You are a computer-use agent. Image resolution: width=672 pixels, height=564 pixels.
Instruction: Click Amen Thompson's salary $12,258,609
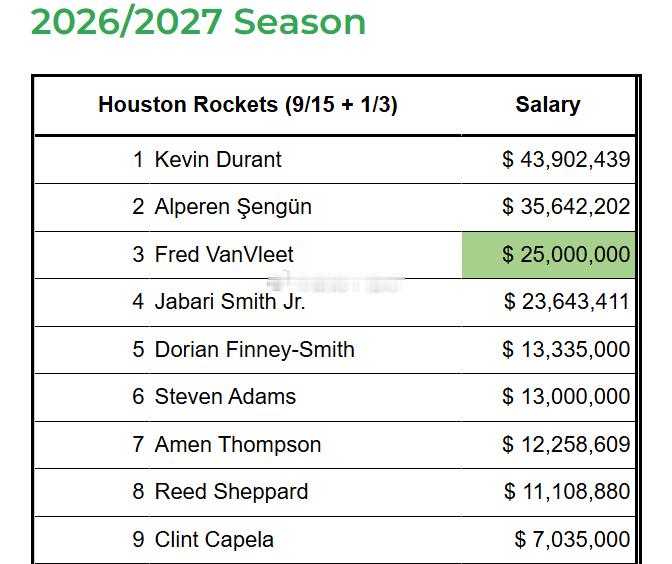(566, 445)
